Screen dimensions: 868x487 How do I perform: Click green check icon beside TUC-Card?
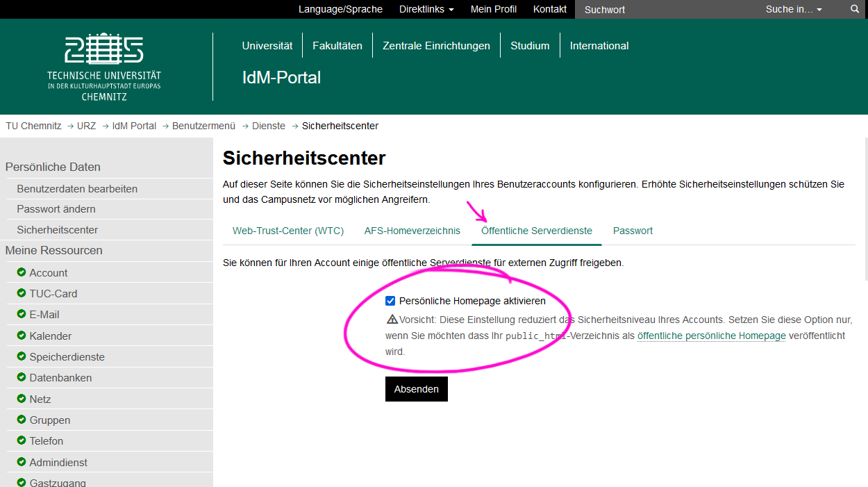coord(22,293)
